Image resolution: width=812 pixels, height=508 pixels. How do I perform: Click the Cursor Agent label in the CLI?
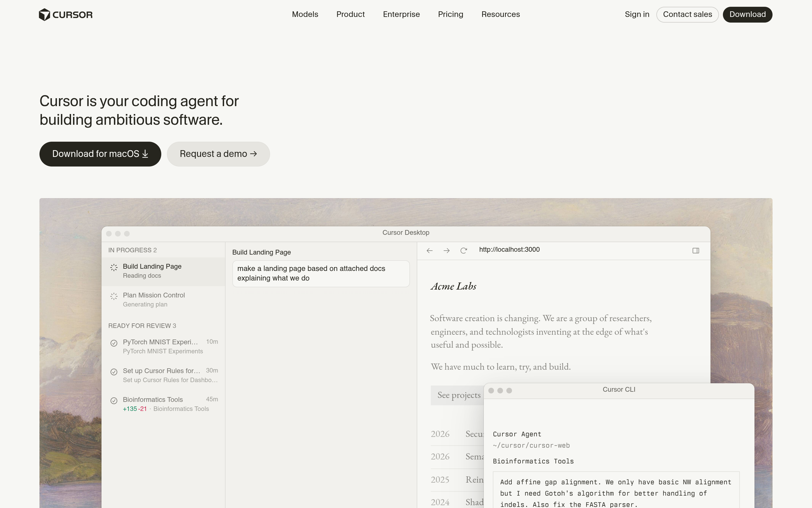[517, 434]
